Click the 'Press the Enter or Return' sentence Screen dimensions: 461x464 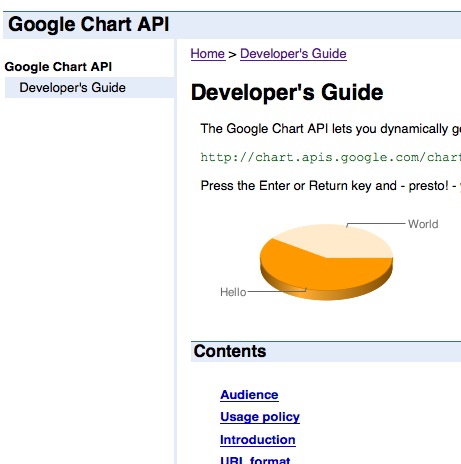tap(330, 186)
